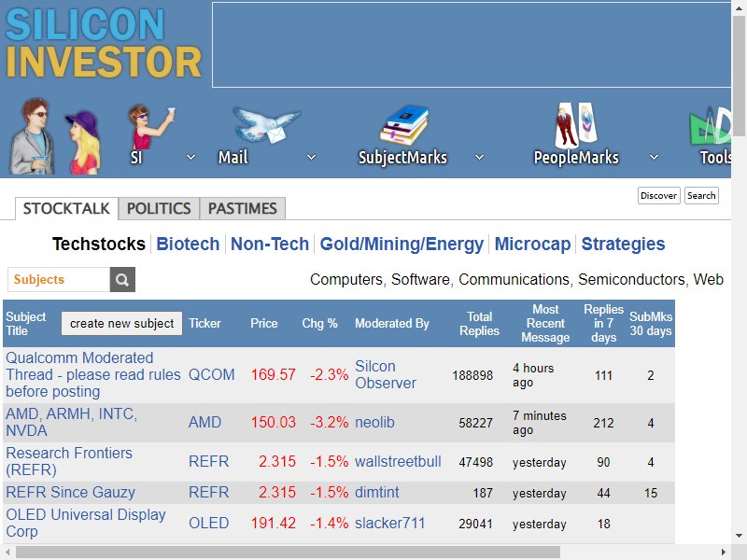Open the Tools compass icon

[710, 126]
